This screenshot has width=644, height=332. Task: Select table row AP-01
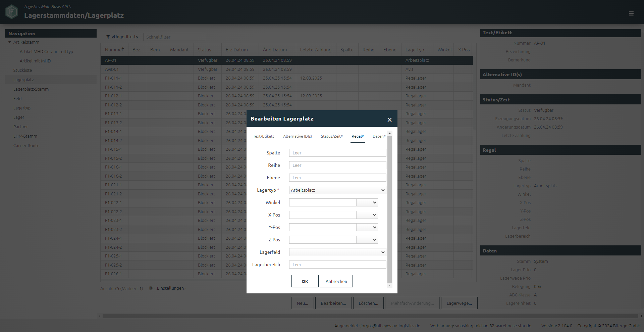tap(286, 60)
